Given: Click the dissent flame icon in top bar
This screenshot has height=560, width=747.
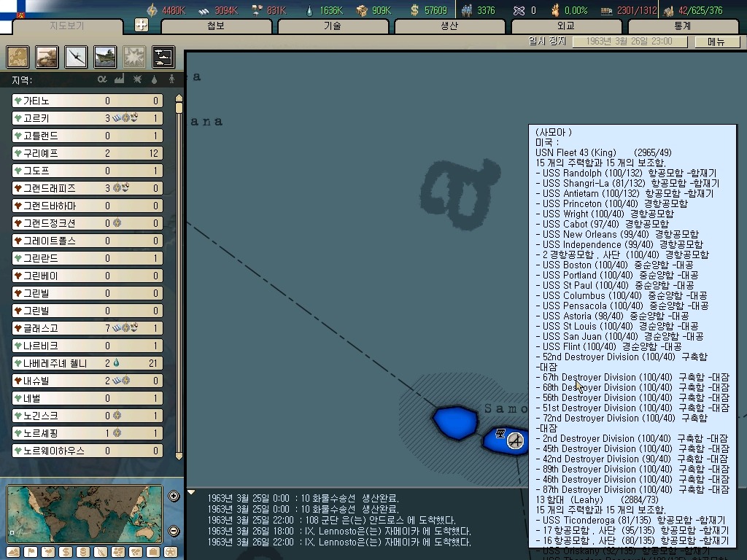Looking at the screenshot, I should pyautogui.click(x=555, y=10).
